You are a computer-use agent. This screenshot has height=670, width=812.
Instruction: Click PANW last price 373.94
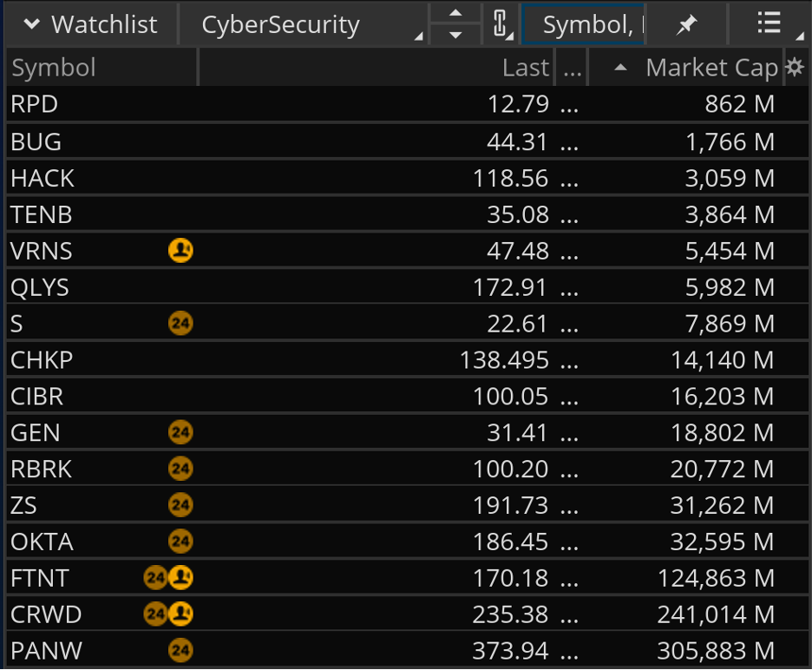point(511,651)
